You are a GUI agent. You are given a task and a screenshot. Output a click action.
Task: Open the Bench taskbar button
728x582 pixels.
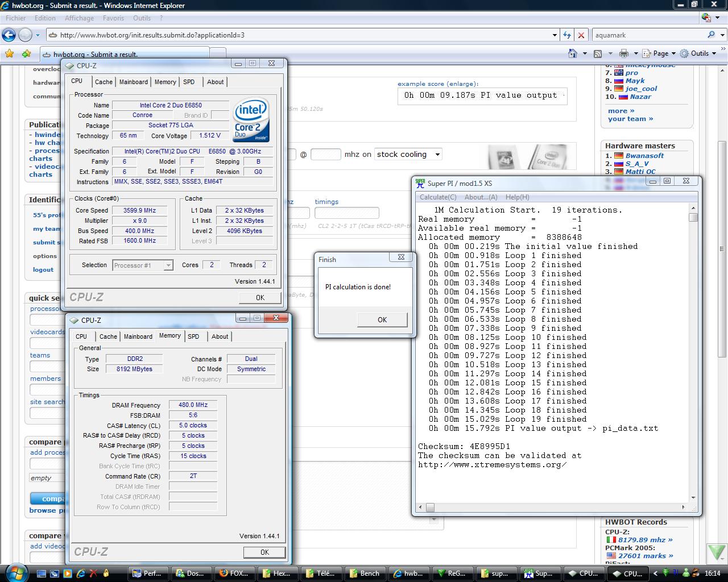(x=366, y=573)
